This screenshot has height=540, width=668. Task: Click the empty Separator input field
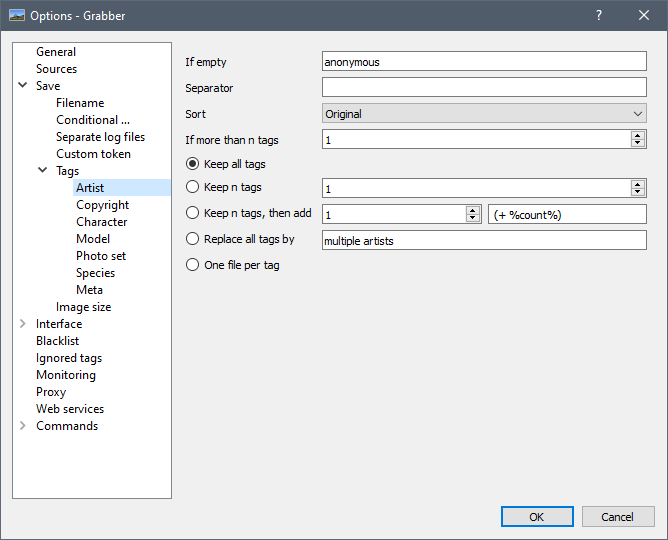tap(484, 88)
